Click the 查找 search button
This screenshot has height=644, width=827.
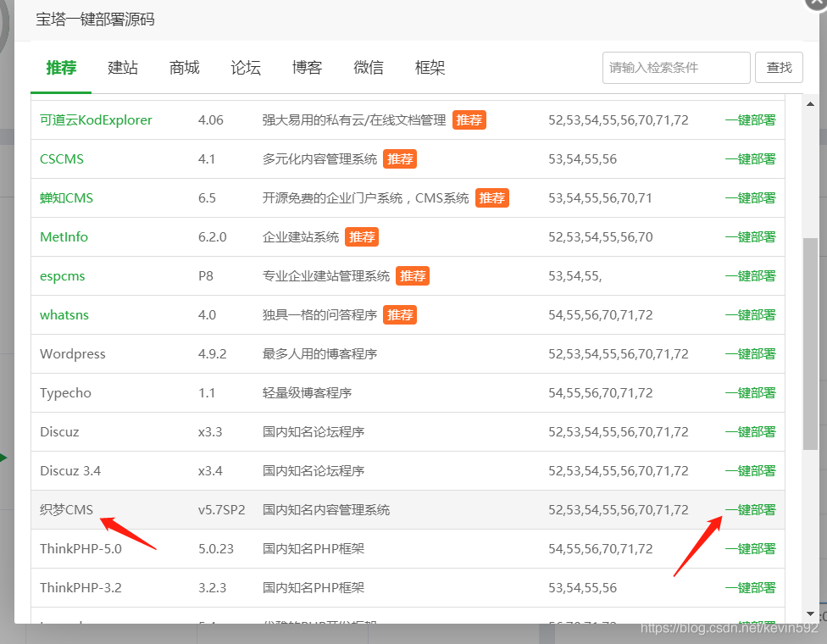tap(779, 68)
